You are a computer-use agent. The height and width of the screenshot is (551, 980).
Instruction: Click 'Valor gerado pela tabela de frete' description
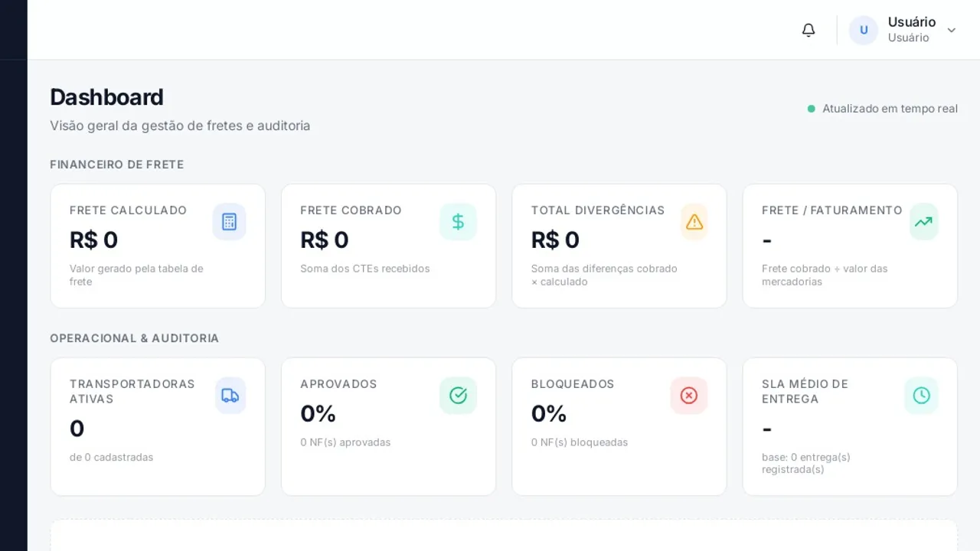(x=136, y=275)
